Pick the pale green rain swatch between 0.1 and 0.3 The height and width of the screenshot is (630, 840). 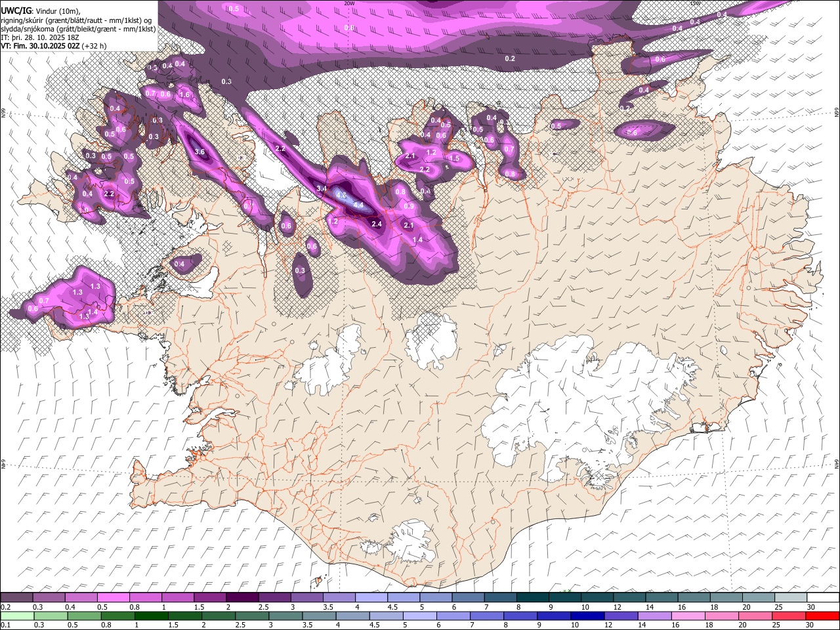pyautogui.click(x=17, y=616)
